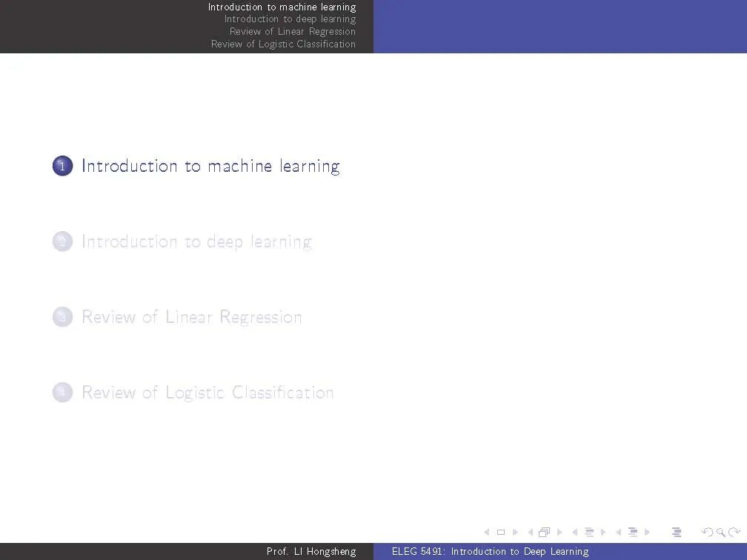Click the section navigation icon
Image resolution: width=747 pixels, height=560 pixels.
click(633, 532)
